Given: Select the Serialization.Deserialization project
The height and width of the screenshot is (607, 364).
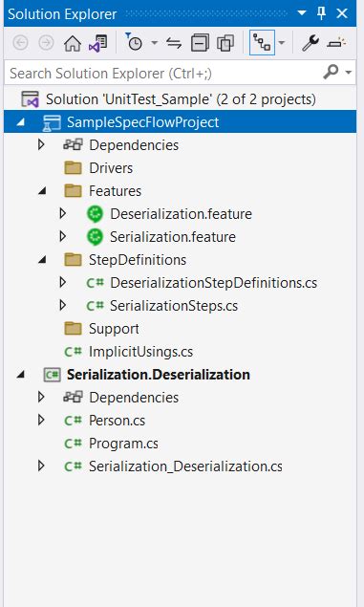Looking at the screenshot, I should coord(159,375).
